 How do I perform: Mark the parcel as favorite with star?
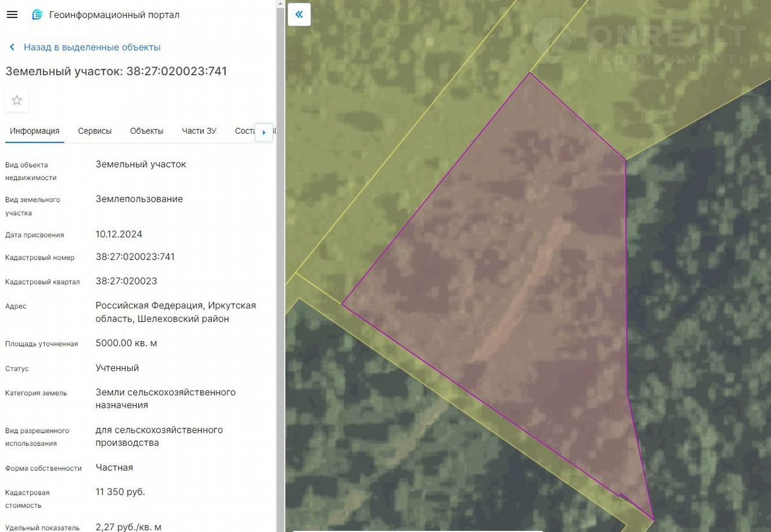17,101
